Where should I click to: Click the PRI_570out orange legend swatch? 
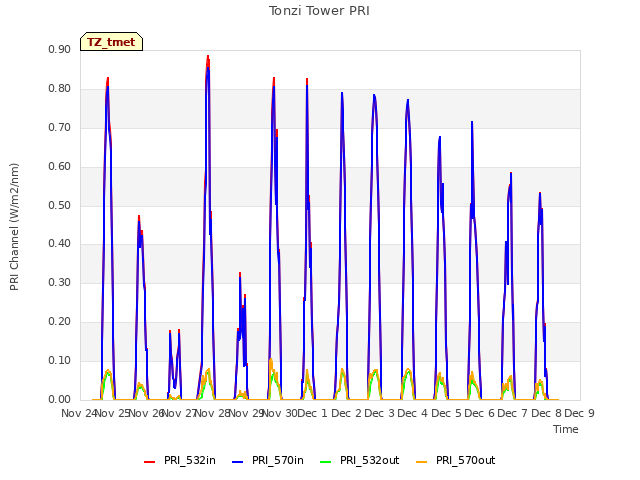(422, 461)
